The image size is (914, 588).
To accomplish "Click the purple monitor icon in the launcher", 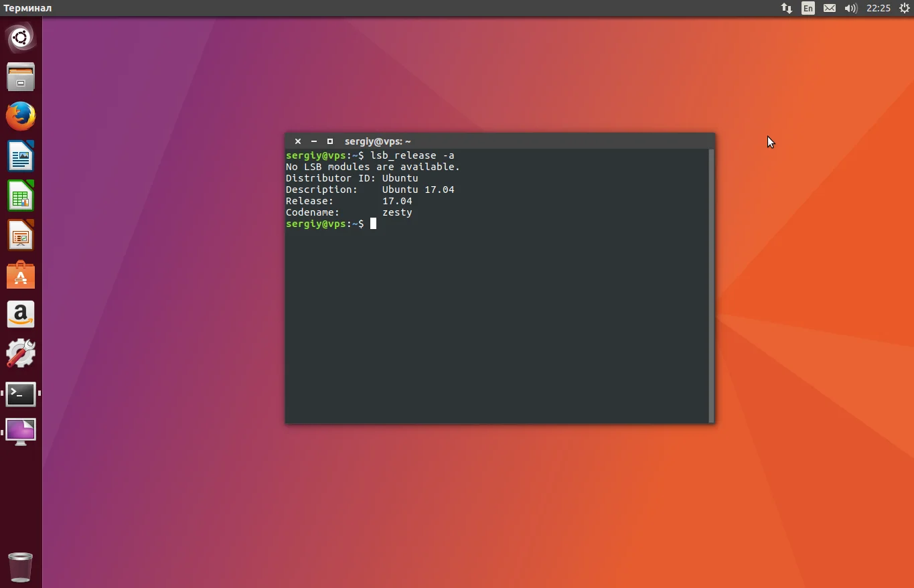I will pos(21,432).
